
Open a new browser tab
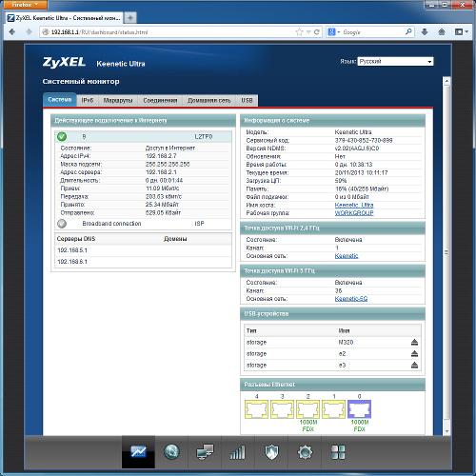[130, 18]
